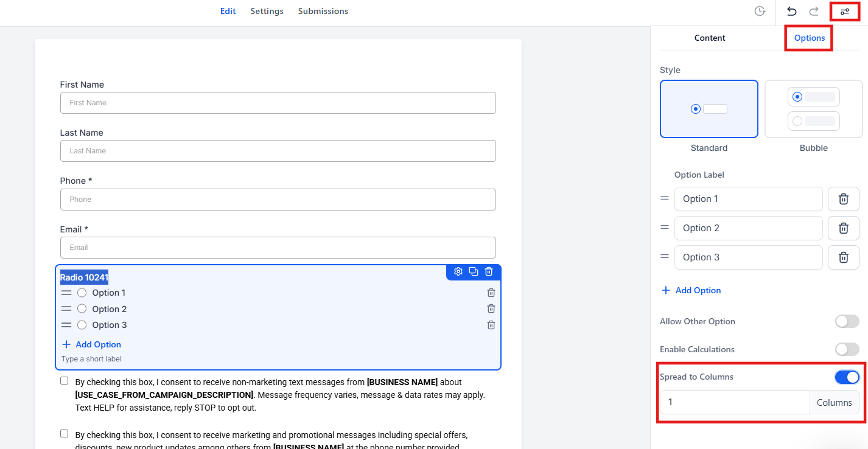
Task: Remove Option 3 from the form radio field
Action: pyautogui.click(x=491, y=325)
